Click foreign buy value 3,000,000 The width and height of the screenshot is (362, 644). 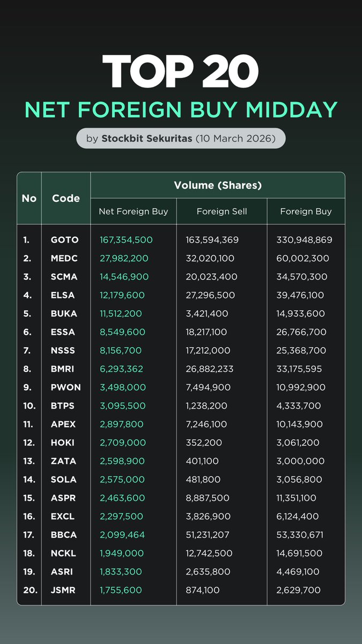coord(299,461)
